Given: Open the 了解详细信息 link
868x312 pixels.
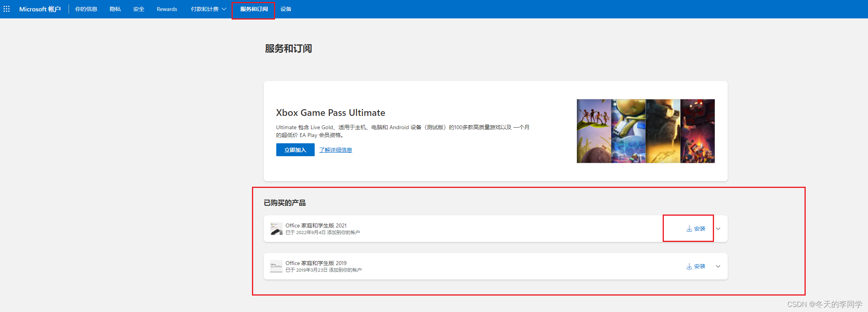Looking at the screenshot, I should tap(335, 150).
